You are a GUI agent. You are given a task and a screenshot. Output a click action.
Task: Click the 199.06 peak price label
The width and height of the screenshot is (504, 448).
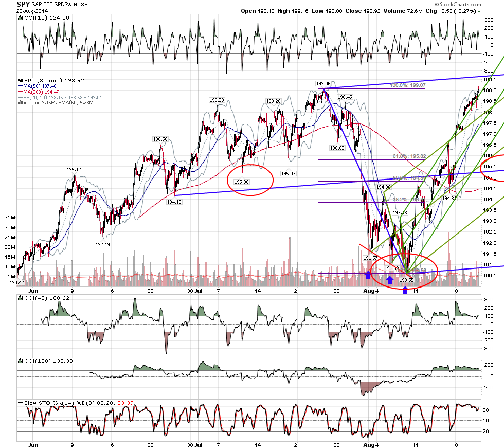click(323, 84)
